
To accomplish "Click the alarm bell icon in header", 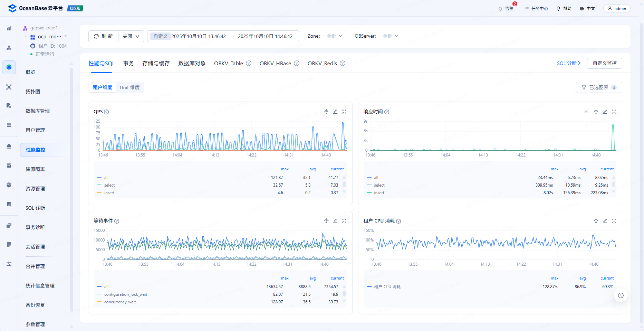I will click(500, 9).
